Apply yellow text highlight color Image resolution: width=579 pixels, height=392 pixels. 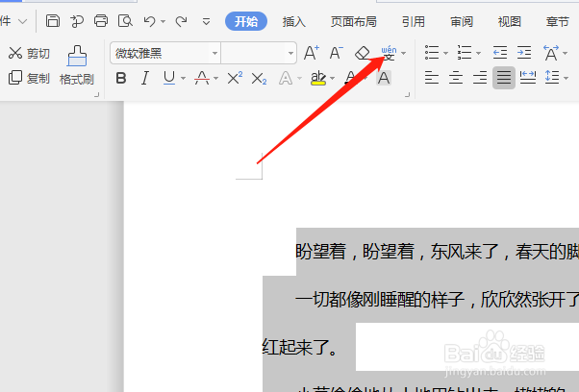[x=318, y=78]
